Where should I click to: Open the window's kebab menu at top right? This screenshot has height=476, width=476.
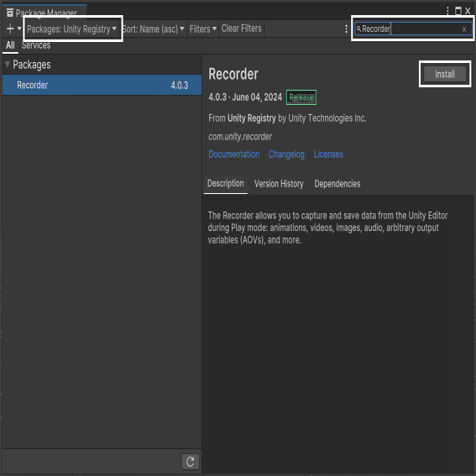point(447,11)
